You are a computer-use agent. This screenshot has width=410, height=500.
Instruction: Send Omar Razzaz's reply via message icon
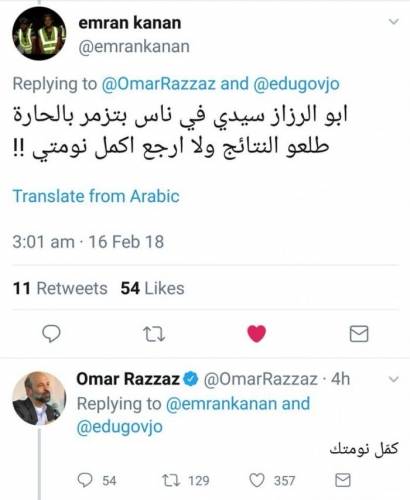pos(343,480)
